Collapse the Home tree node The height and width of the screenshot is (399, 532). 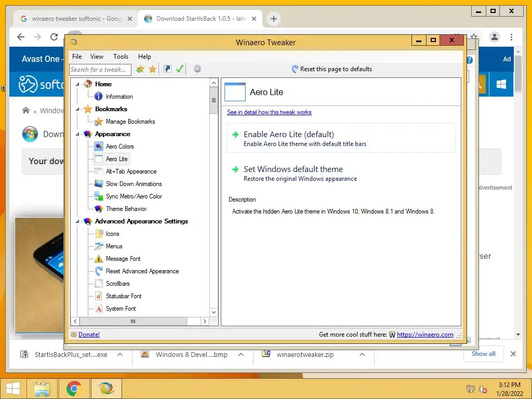[x=78, y=84]
